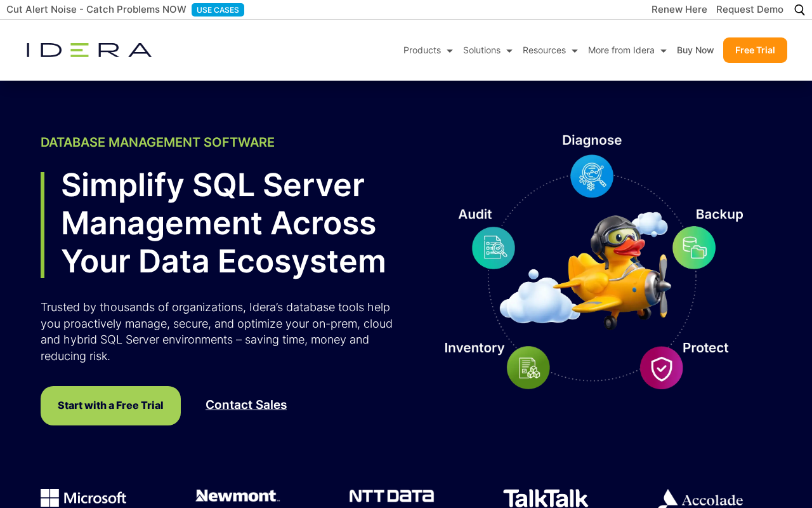Open the Request Demo link
This screenshot has width=812, height=508.
[750, 10]
